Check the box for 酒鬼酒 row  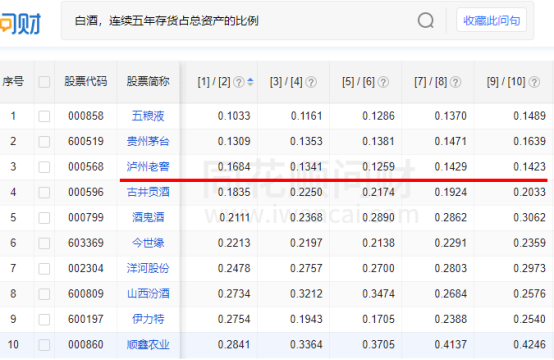(44, 218)
